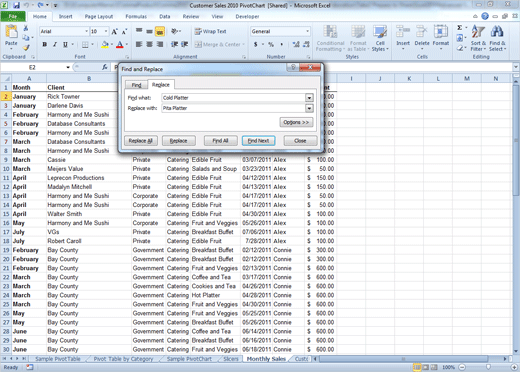Toggle Align Text Left
This screenshot has width=520, height=372.
(139, 44)
